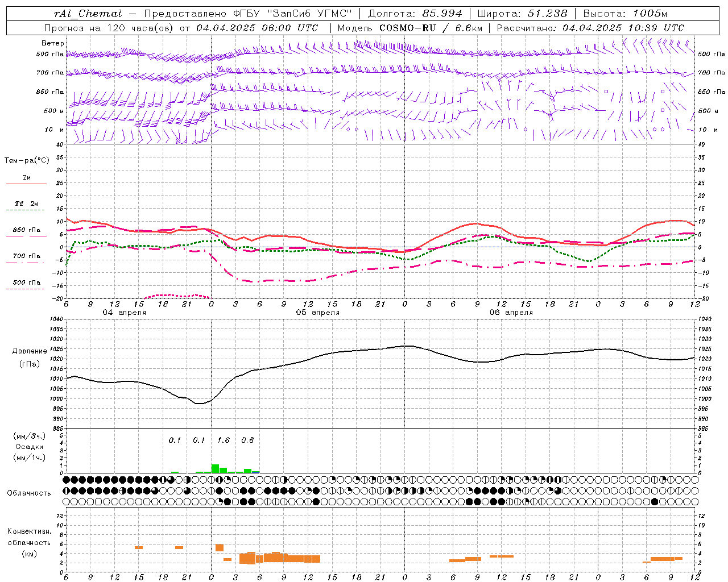The width and height of the screenshot is (728, 582).
Task: Click the (мм/1ч.) precipitation unit label
Action: click(x=29, y=457)
